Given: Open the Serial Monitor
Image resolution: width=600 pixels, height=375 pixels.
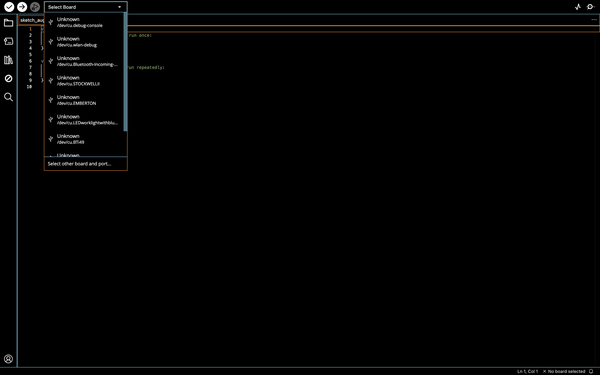Looking at the screenshot, I should point(590,7).
